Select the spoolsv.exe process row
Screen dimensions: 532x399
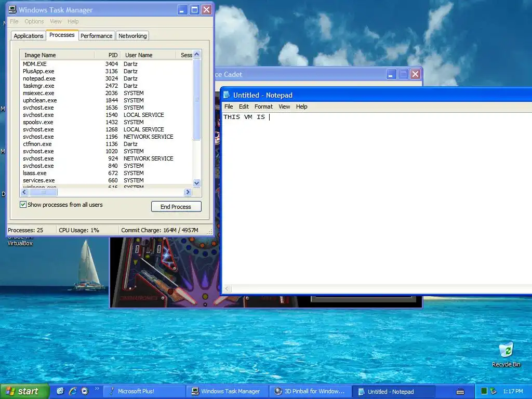click(106, 122)
